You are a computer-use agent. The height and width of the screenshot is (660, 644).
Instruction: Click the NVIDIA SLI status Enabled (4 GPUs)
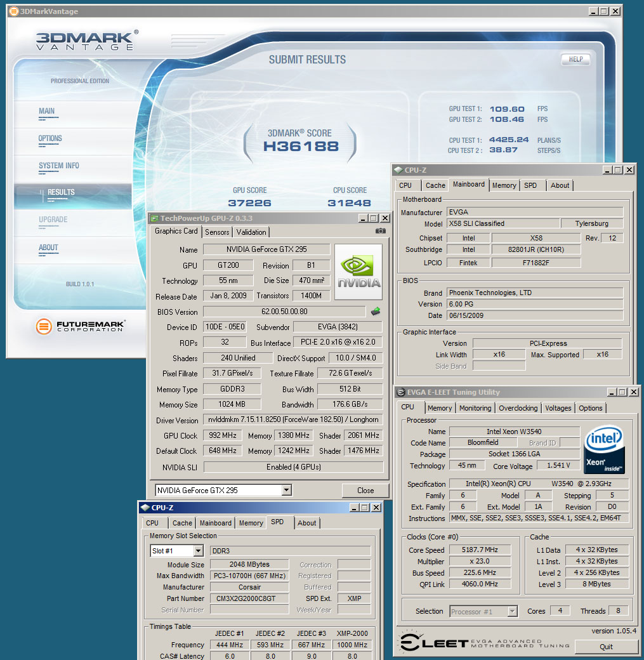293,467
